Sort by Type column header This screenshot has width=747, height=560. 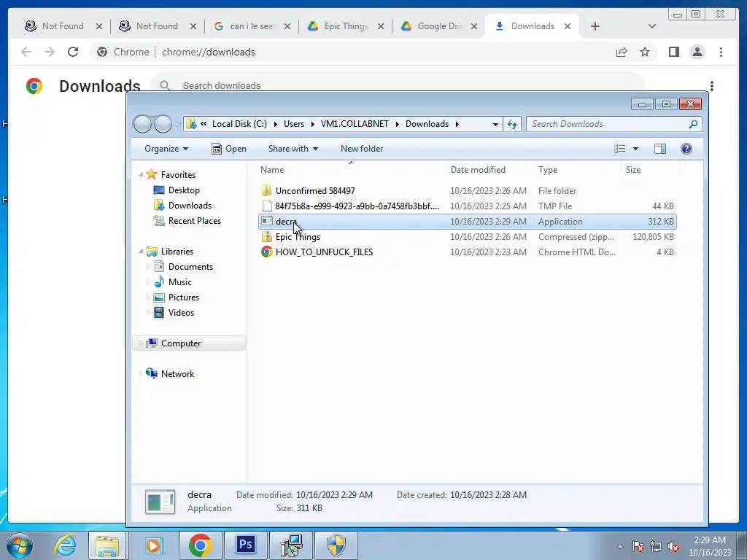(x=578, y=169)
